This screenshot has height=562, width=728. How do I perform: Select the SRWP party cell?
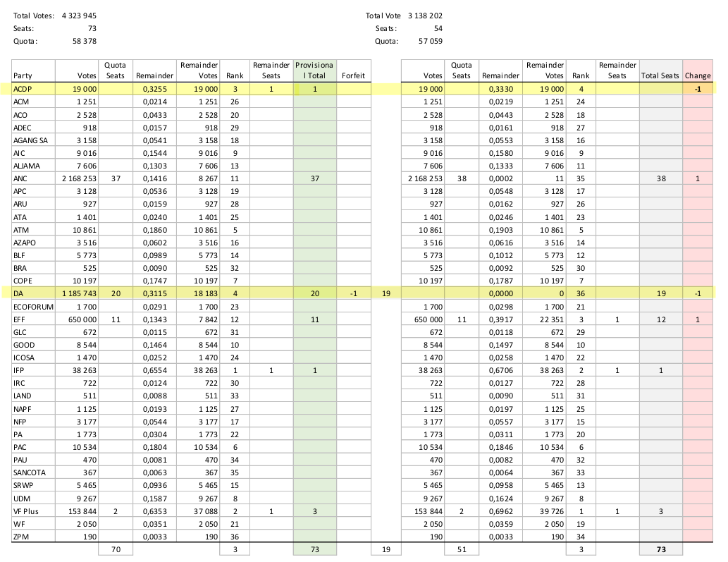pyautogui.click(x=33, y=485)
